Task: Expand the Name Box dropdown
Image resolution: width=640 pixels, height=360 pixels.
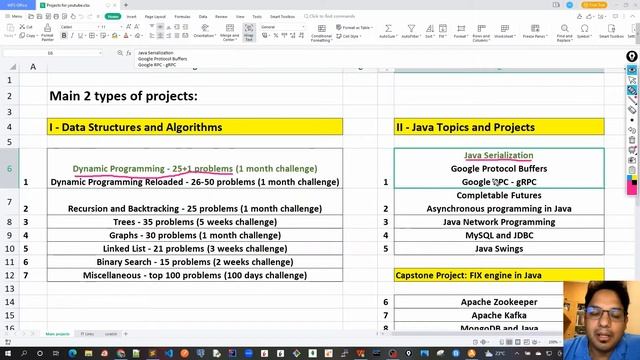Action: [x=100, y=53]
